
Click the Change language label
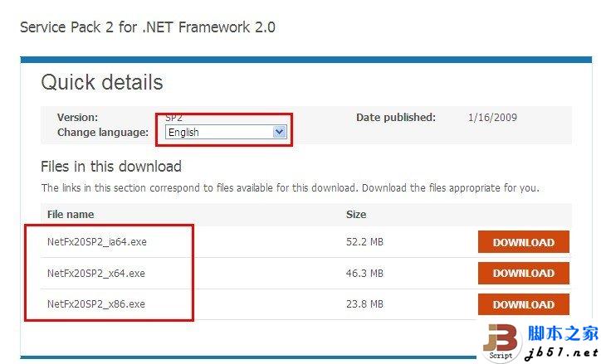tap(103, 132)
